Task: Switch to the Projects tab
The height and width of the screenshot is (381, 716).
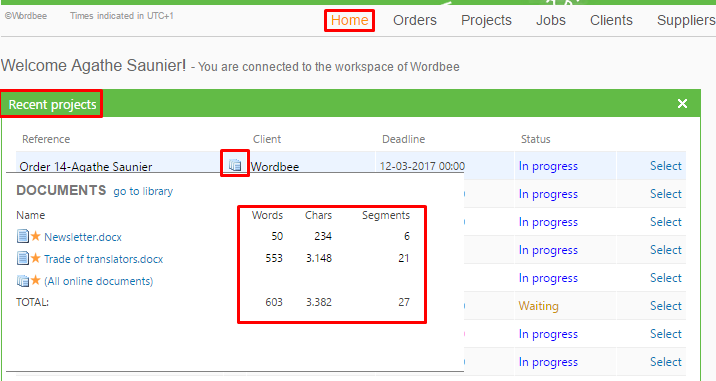Action: (x=486, y=20)
